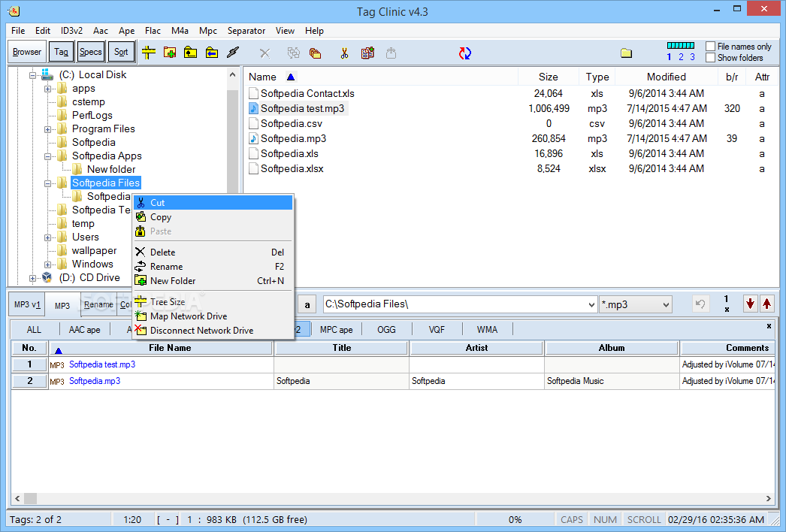Expand the Program Files folder node
786x532 pixels.
tap(47, 129)
